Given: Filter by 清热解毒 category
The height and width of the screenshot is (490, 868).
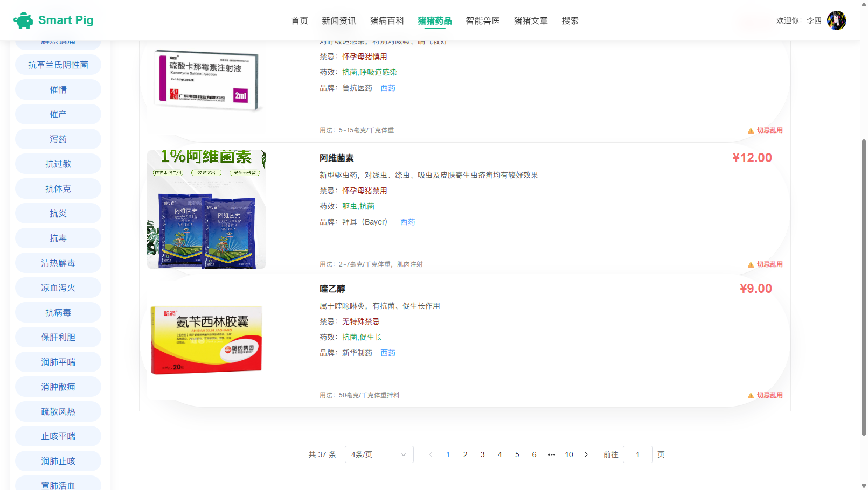Looking at the screenshot, I should click(58, 263).
